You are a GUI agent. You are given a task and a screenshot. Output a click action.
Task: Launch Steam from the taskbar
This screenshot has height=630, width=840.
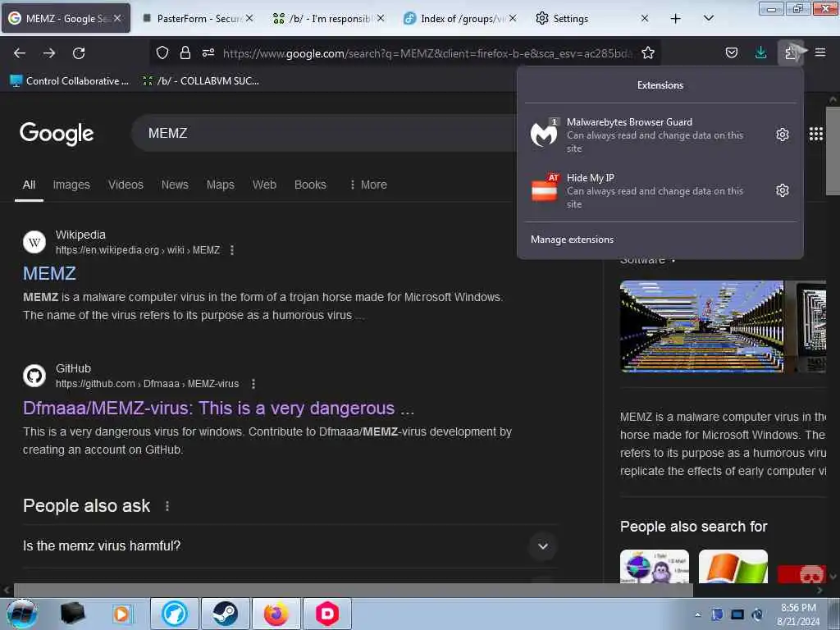click(x=226, y=614)
